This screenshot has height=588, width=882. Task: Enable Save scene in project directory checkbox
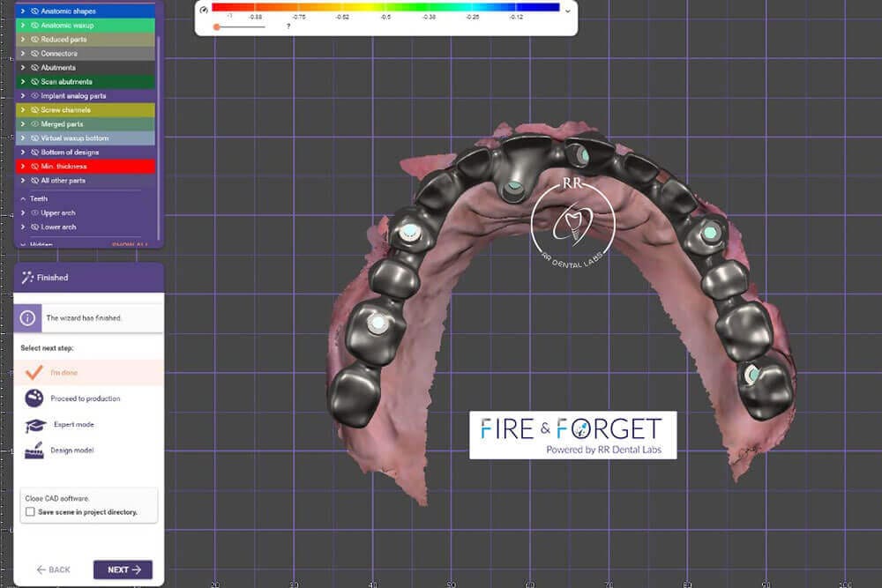coord(30,511)
